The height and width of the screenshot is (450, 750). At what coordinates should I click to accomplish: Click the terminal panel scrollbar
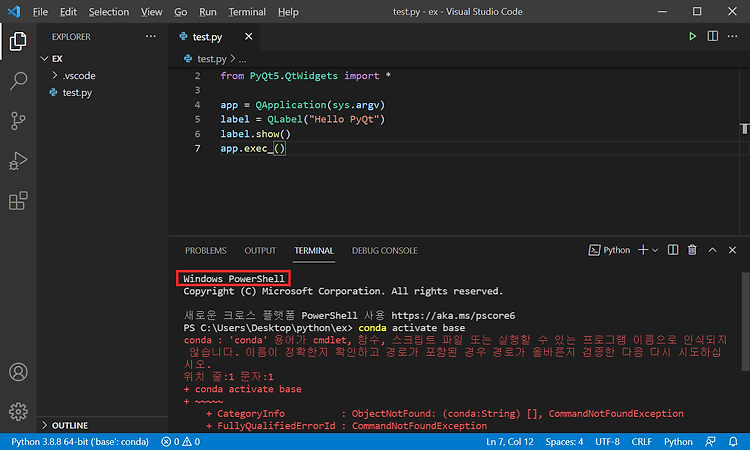pyautogui.click(x=745, y=321)
